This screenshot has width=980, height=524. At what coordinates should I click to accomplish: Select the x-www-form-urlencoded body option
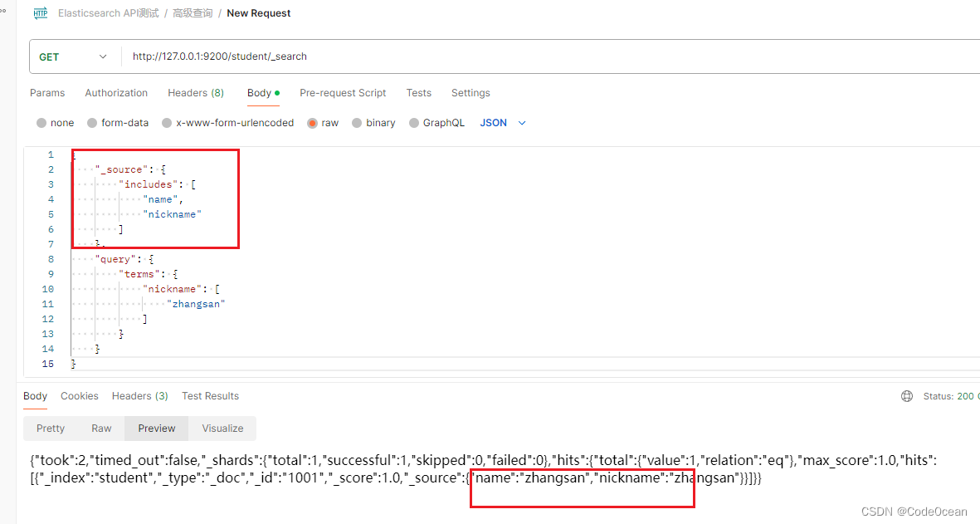[x=227, y=123]
